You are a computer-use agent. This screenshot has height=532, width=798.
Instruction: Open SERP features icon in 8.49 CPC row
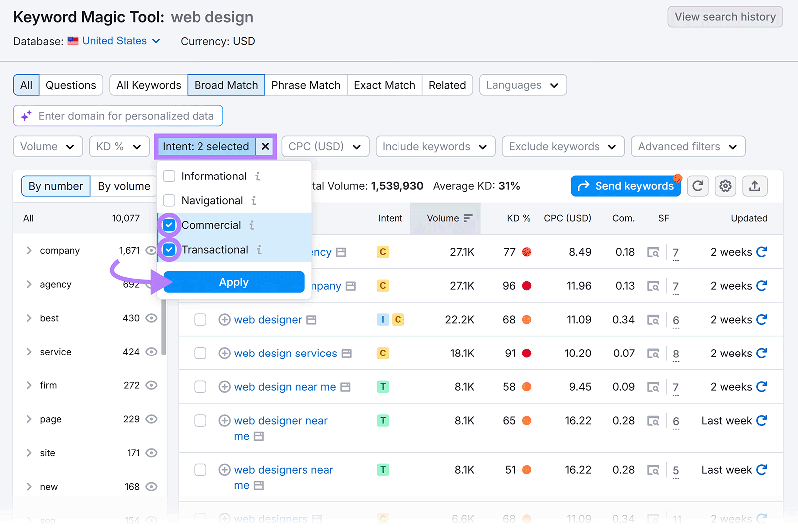coord(653,252)
